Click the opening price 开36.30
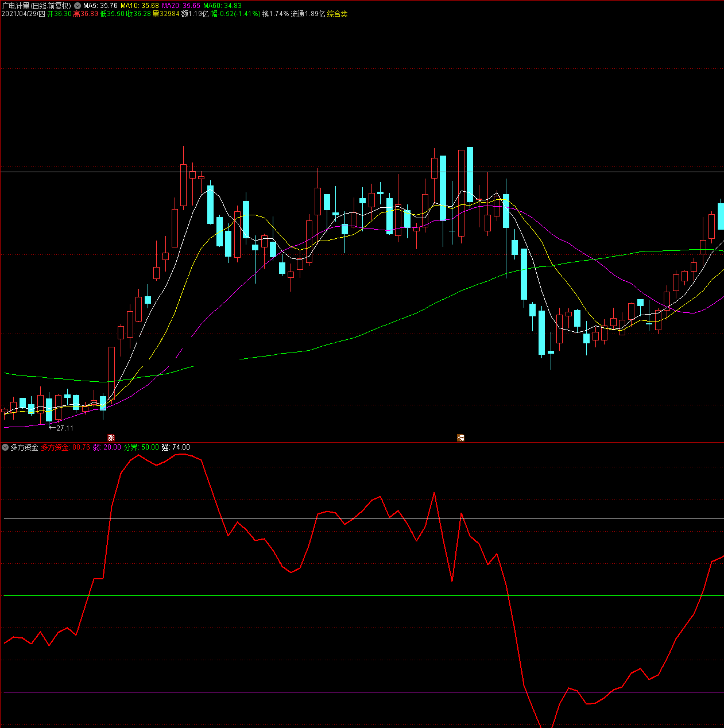Image resolution: width=724 pixels, height=728 pixels. tap(59, 14)
